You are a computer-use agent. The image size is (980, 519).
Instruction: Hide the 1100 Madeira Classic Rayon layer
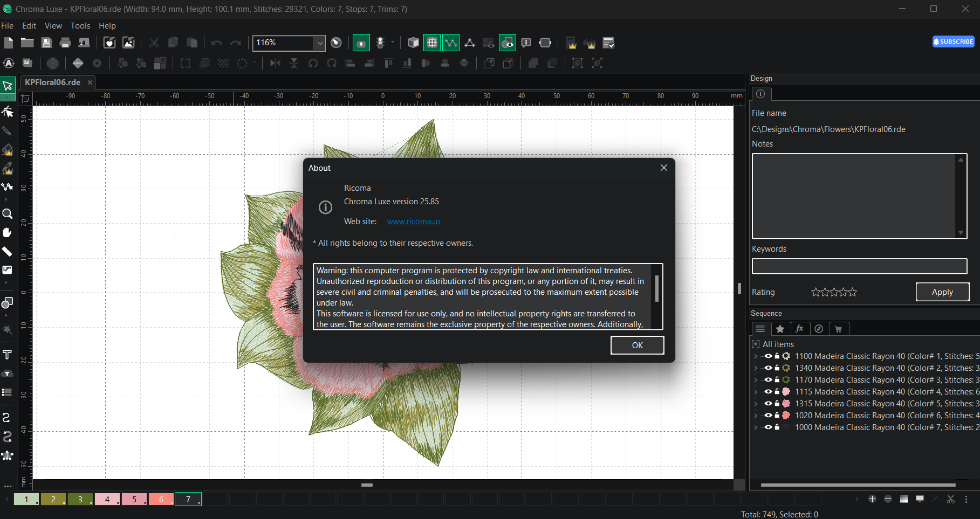pos(768,356)
